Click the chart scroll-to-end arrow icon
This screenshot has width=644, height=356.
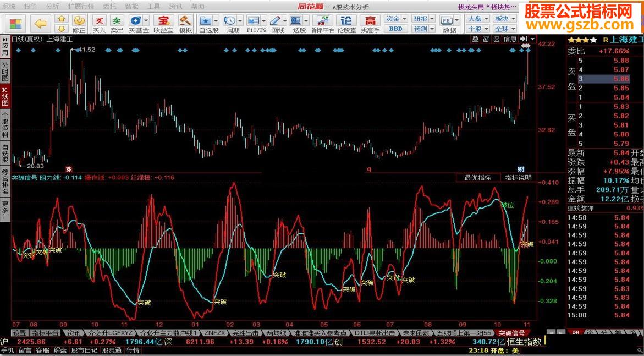[524, 39]
